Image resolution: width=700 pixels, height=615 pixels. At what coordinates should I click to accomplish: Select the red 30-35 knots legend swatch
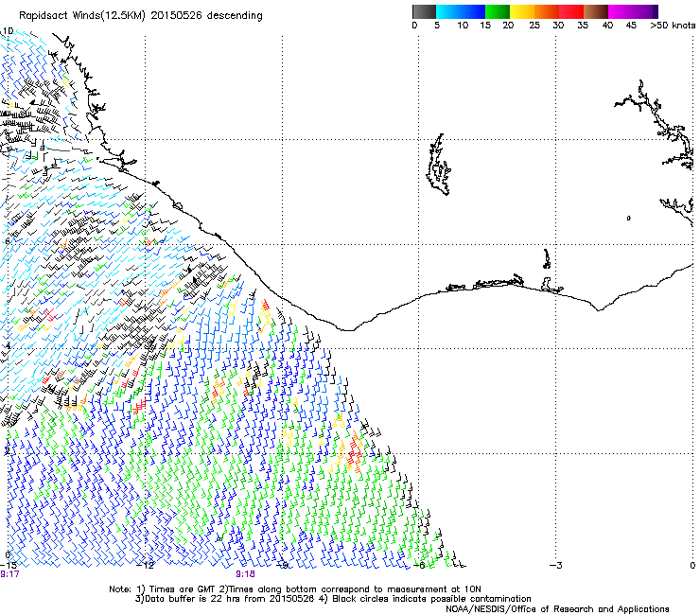coord(571,11)
